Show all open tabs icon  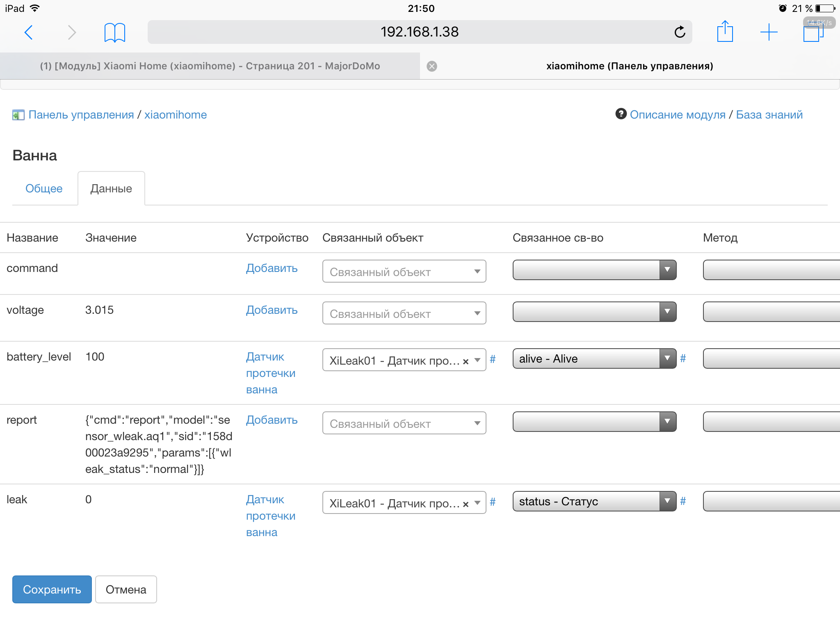[x=813, y=32]
